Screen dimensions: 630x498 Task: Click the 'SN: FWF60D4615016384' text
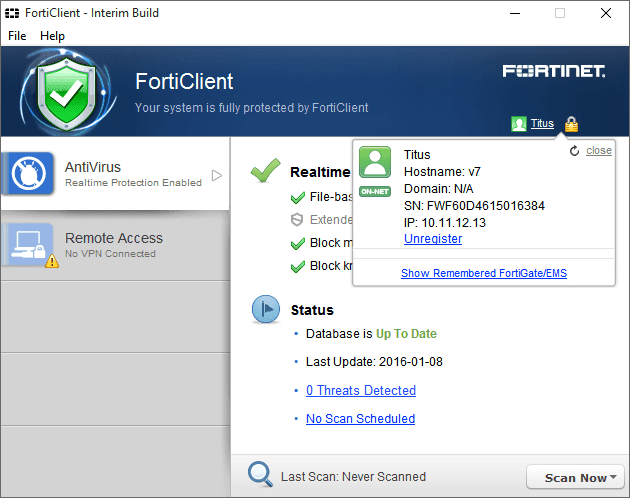[x=474, y=206]
